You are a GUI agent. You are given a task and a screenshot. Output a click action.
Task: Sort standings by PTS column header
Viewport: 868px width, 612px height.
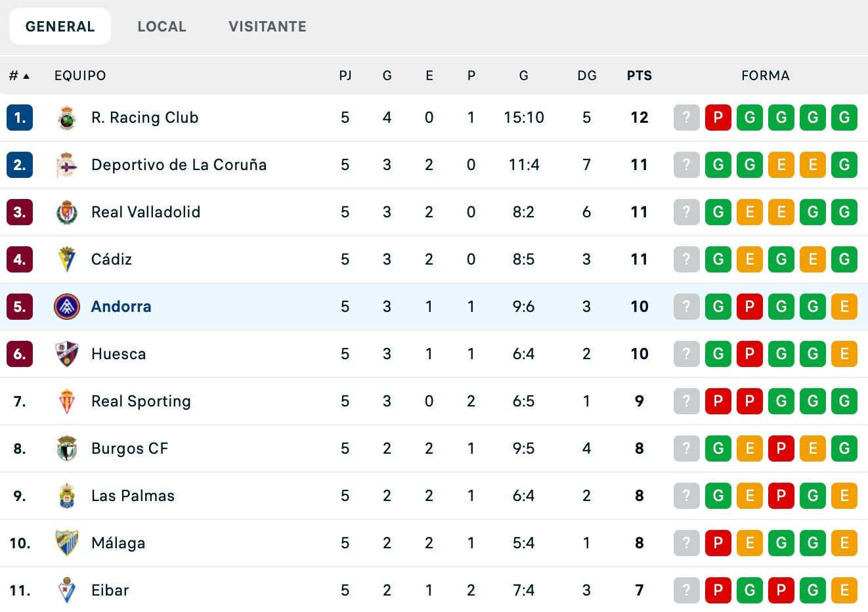(639, 76)
